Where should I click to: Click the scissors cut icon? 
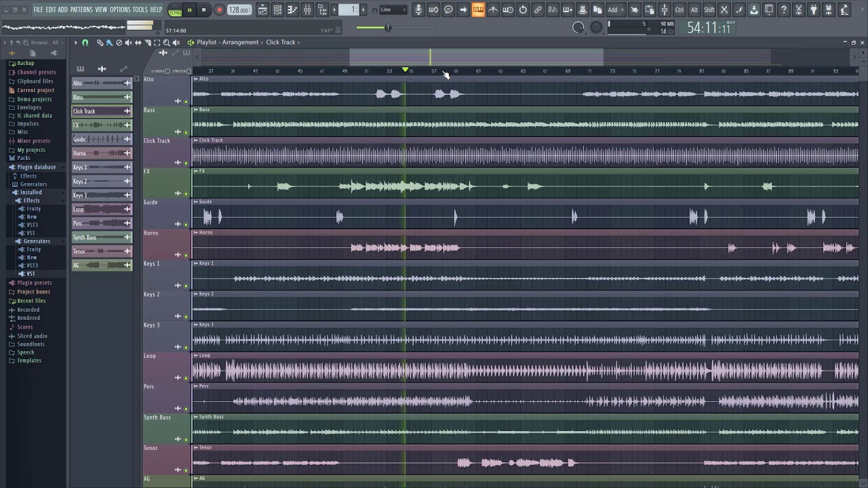click(x=724, y=9)
